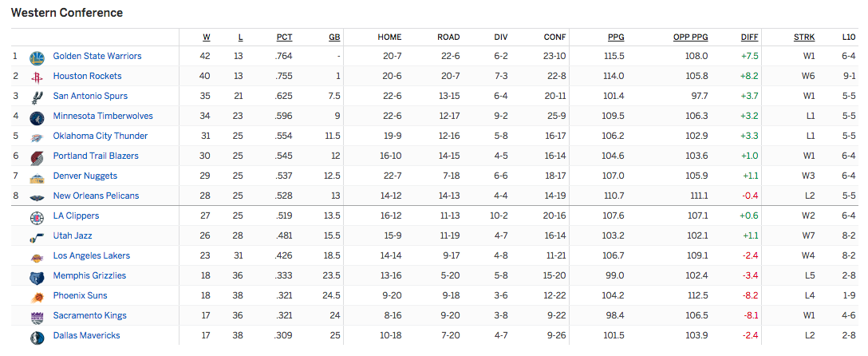Click the Denver Nuggets logo icon
The width and height of the screenshot is (868, 356).
(x=37, y=176)
